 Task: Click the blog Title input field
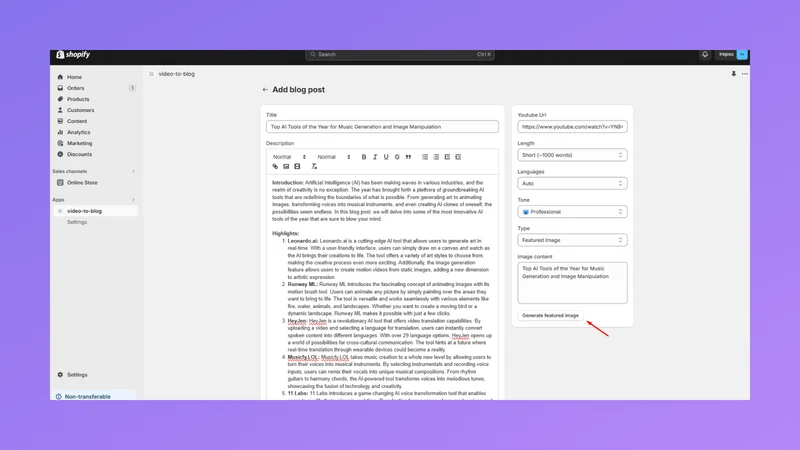coord(382,127)
